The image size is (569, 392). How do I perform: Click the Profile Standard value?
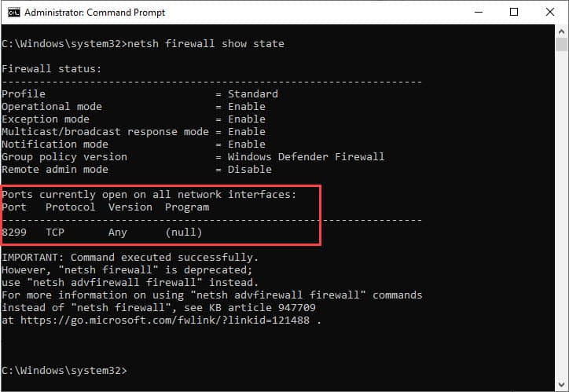pyautogui.click(x=253, y=94)
